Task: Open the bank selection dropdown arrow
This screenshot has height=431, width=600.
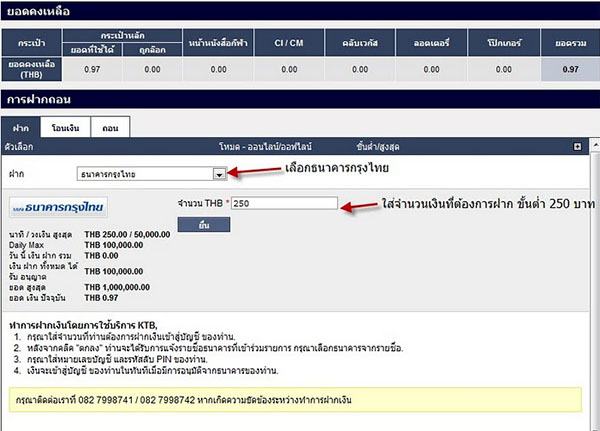Action: pyautogui.click(x=219, y=174)
